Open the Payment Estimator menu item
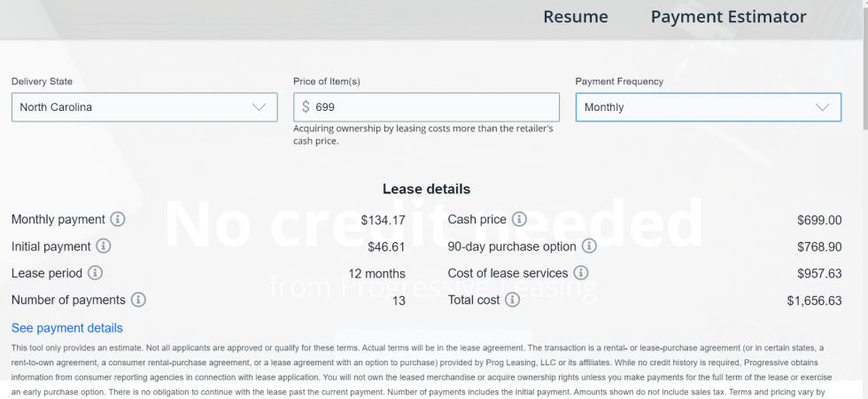Image resolution: width=868 pixels, height=399 pixels. [728, 17]
